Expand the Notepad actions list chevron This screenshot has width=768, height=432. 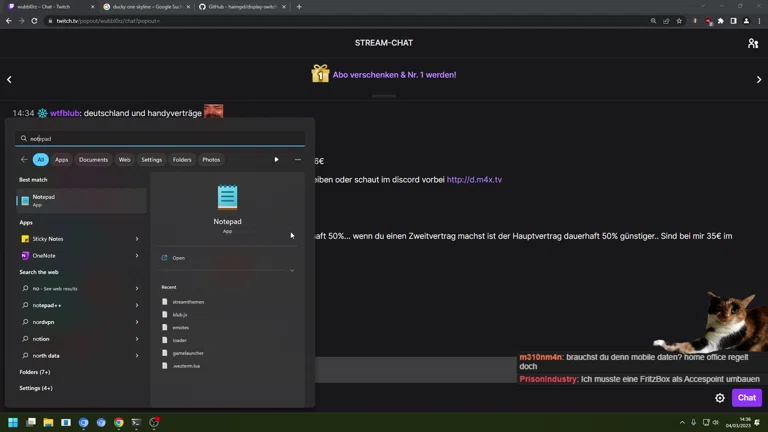click(x=292, y=270)
